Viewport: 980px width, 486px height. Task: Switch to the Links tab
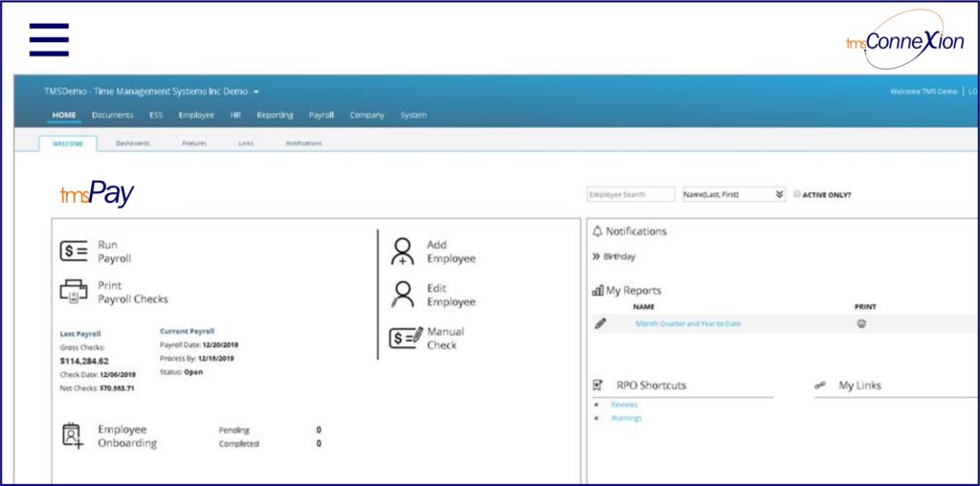pos(246,144)
